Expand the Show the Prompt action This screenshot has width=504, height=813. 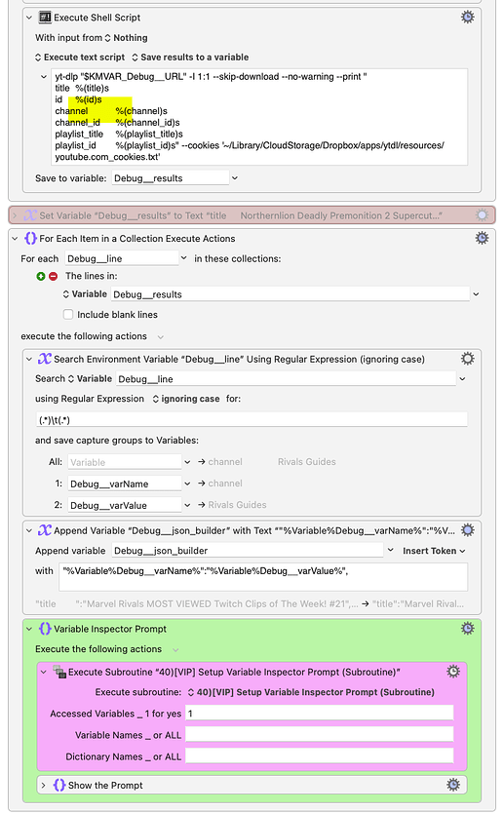tap(44, 785)
